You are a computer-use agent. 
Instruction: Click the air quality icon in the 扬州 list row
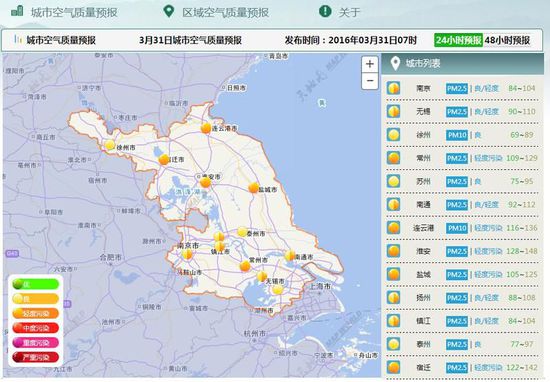point(394,297)
